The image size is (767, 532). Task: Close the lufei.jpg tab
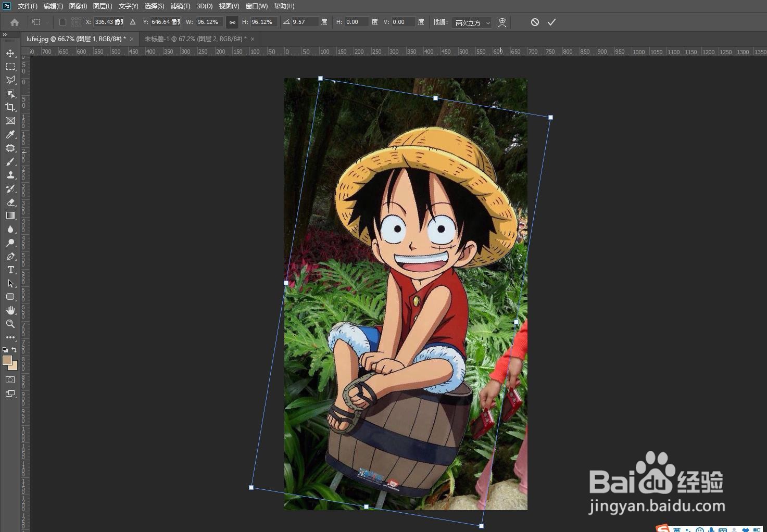(132, 39)
